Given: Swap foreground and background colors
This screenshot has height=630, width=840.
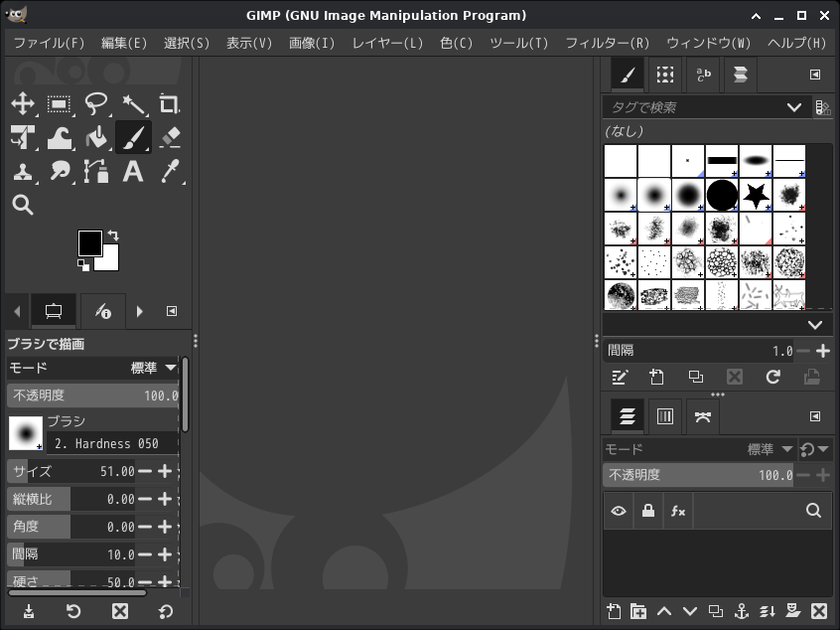Looking at the screenshot, I should [113, 236].
